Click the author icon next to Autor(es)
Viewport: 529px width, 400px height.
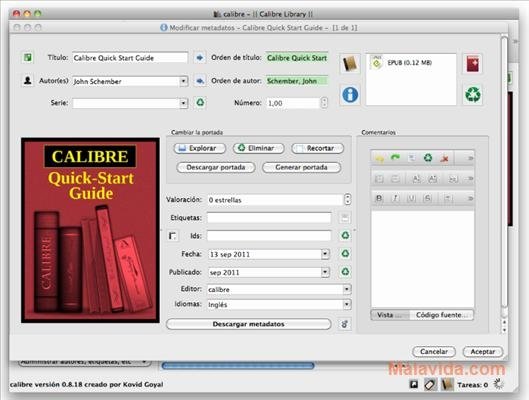28,81
